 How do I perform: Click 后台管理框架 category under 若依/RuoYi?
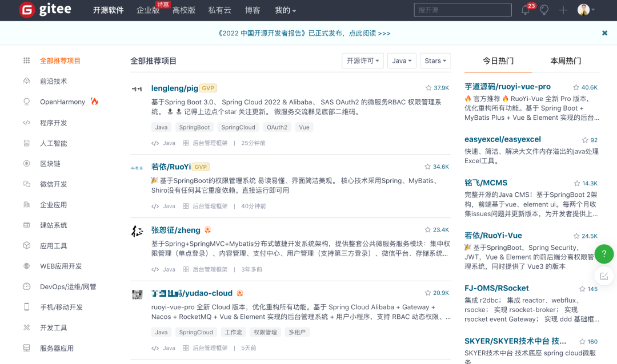pos(210,206)
